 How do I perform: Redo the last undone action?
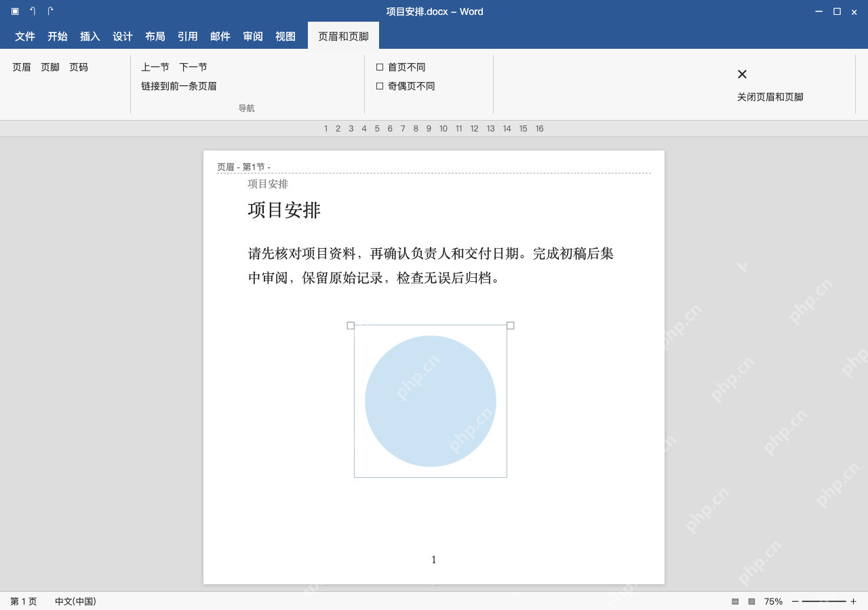pyautogui.click(x=50, y=12)
